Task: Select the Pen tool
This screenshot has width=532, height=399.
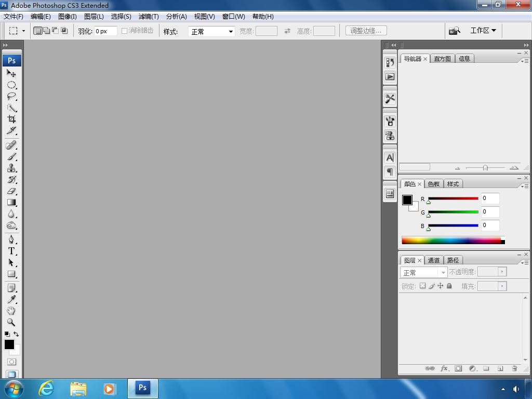Action: [11, 240]
